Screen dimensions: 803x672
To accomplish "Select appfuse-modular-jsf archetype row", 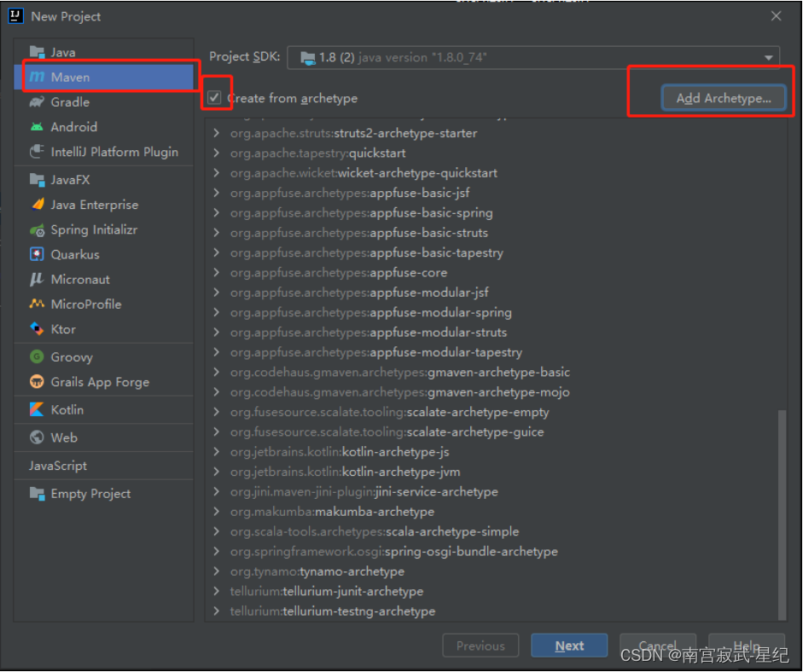I will click(492, 293).
